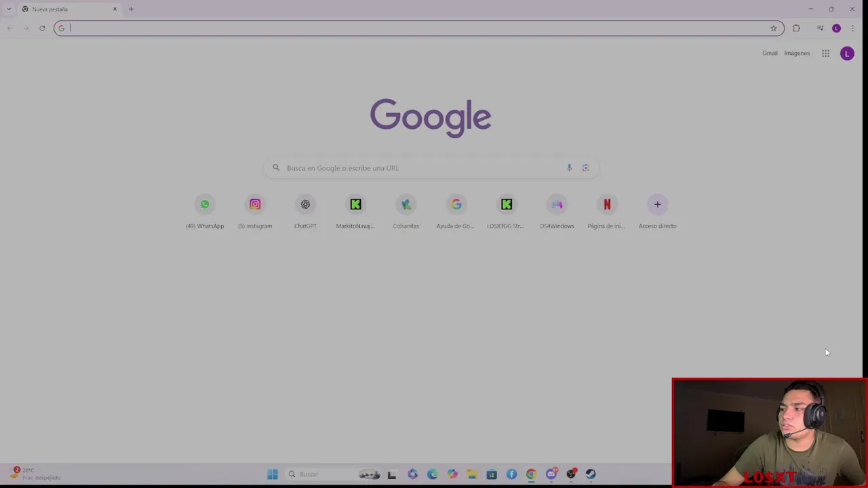Open the Ayuda de Go... shortcut
Viewport: 868px width, 488px height.
pyautogui.click(x=456, y=211)
